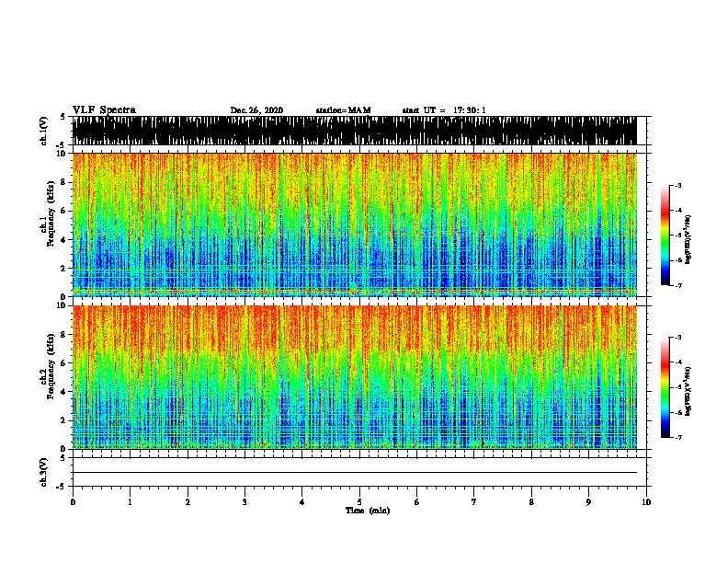Screen dimensions: 728x563
Task: Select the date text "Dec. 26, 2020"
Action: tap(256, 110)
